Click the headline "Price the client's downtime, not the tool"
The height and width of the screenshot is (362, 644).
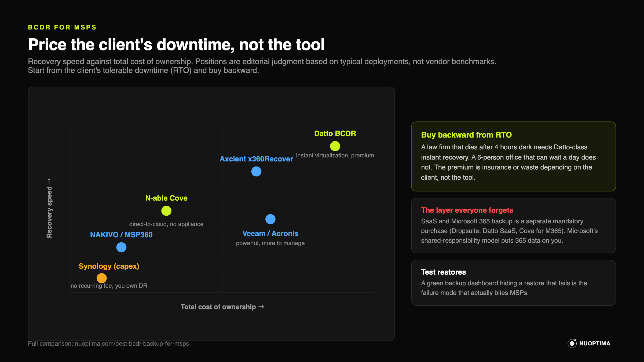pyautogui.click(x=176, y=45)
